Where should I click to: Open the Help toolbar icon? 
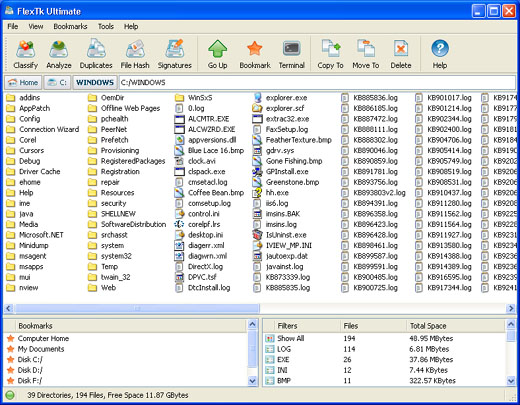click(440, 54)
